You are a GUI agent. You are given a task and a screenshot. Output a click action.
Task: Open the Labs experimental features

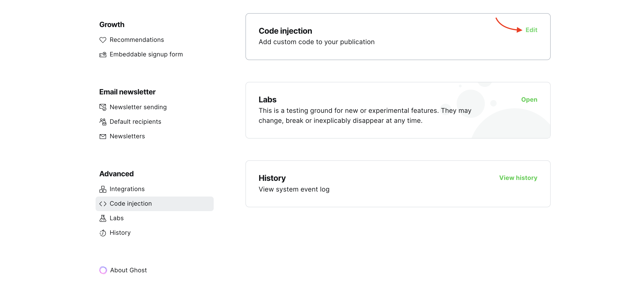click(x=529, y=100)
